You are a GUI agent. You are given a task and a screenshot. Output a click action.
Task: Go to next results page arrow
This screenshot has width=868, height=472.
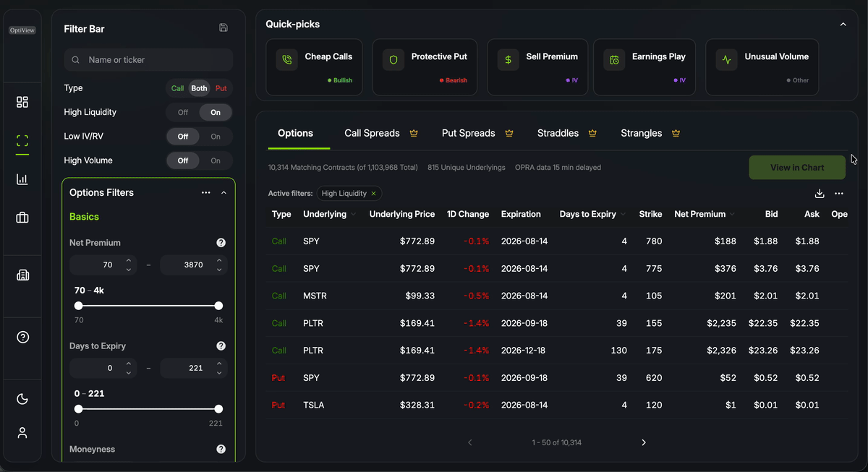click(644, 442)
